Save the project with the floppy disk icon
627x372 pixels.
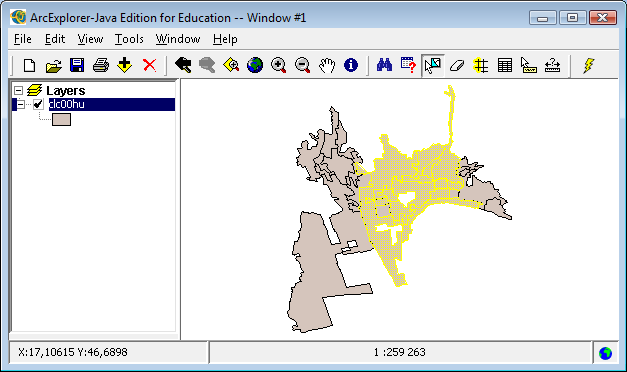coord(77,65)
